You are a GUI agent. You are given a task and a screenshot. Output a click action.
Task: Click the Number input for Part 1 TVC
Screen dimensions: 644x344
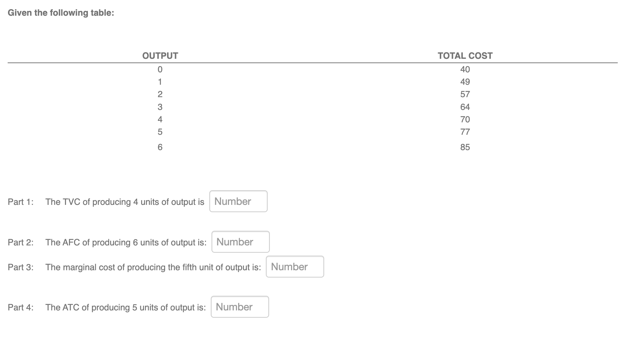(x=238, y=201)
